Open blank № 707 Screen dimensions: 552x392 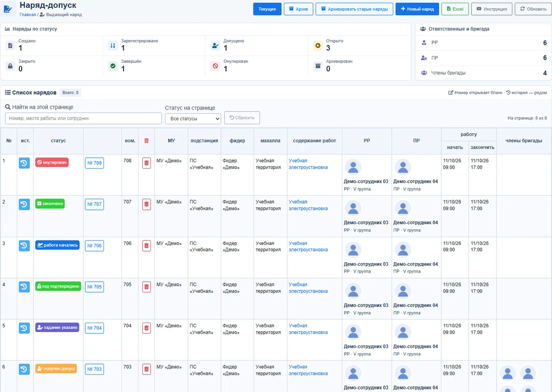(x=94, y=204)
